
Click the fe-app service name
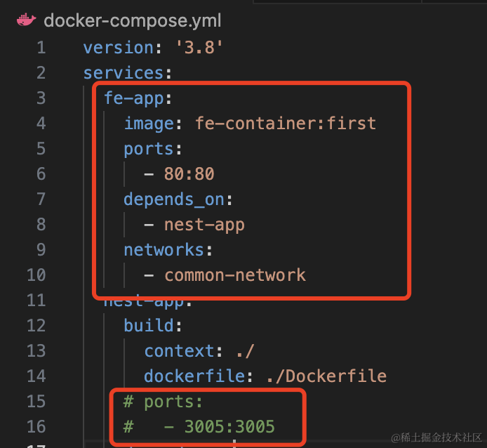pyautogui.click(x=134, y=98)
